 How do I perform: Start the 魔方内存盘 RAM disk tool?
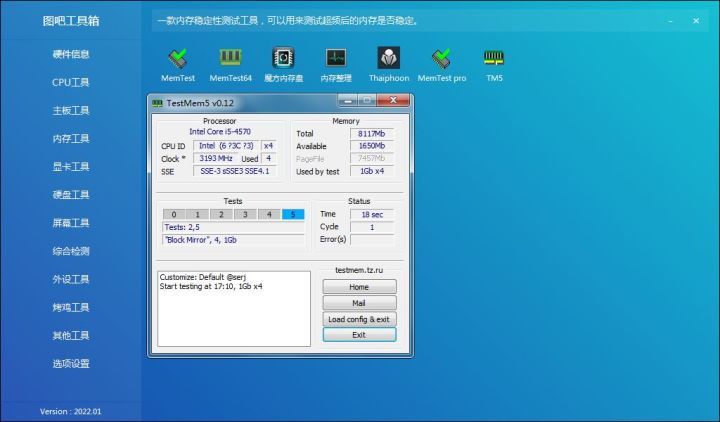click(283, 61)
